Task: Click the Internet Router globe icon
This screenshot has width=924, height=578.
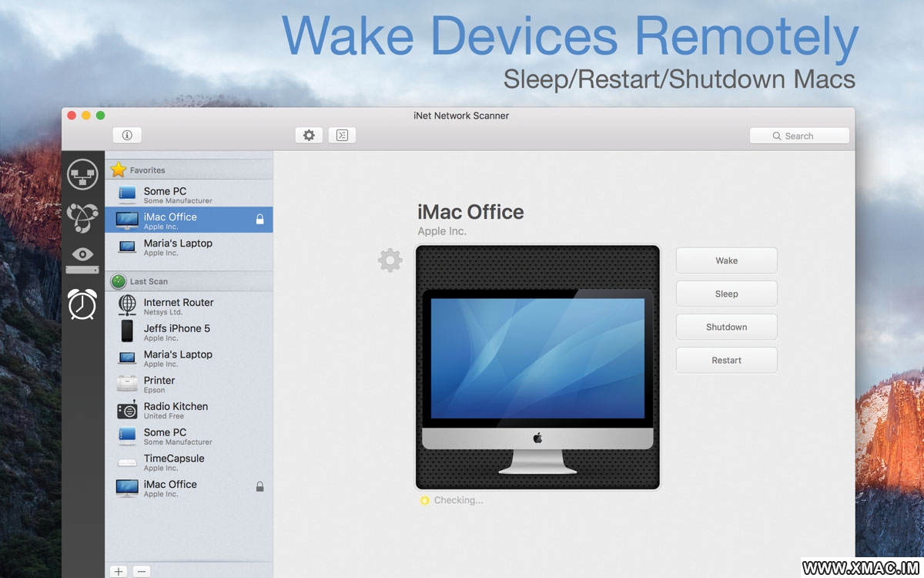Action: pyautogui.click(x=127, y=305)
